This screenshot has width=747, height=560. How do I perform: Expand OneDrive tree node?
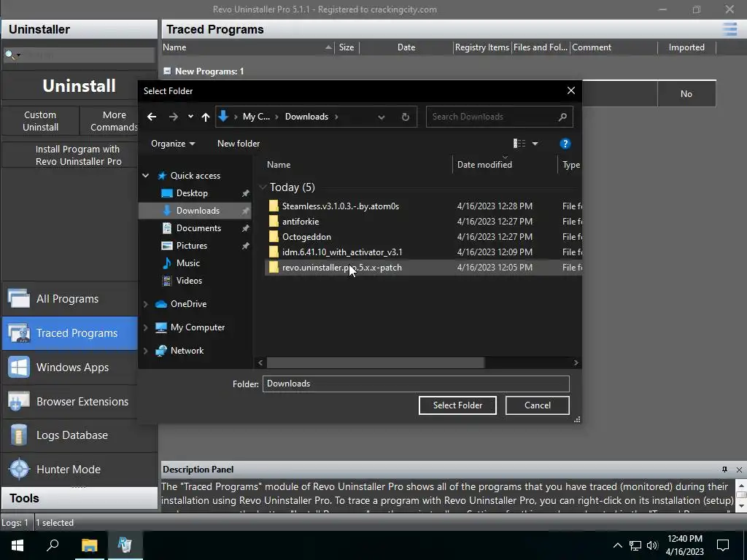[146, 304]
